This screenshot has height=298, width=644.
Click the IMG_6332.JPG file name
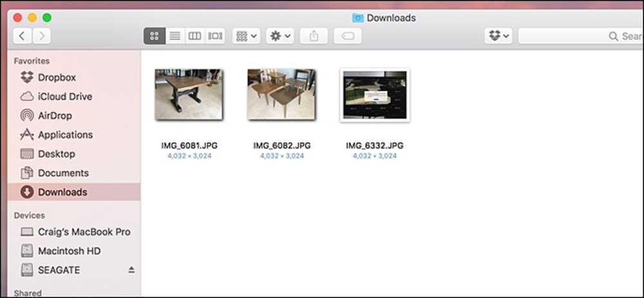[x=375, y=145]
